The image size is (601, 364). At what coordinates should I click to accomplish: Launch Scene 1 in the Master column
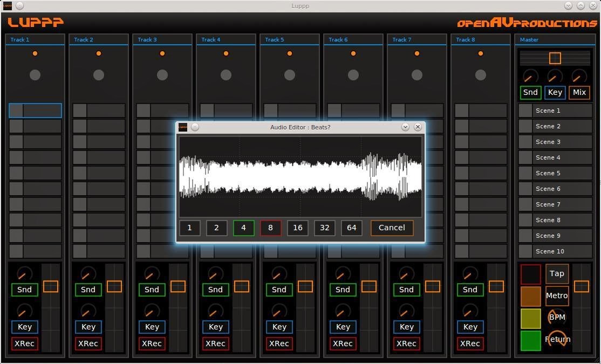[555, 111]
